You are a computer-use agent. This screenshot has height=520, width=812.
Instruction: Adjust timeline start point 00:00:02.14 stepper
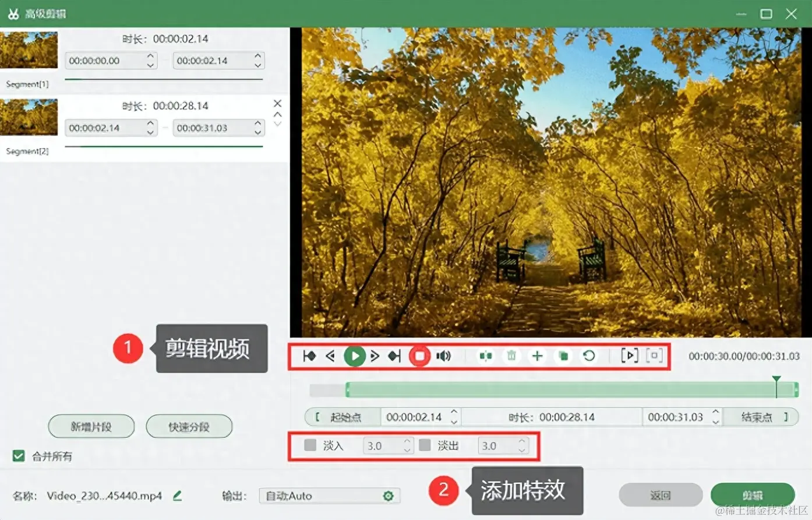click(454, 417)
